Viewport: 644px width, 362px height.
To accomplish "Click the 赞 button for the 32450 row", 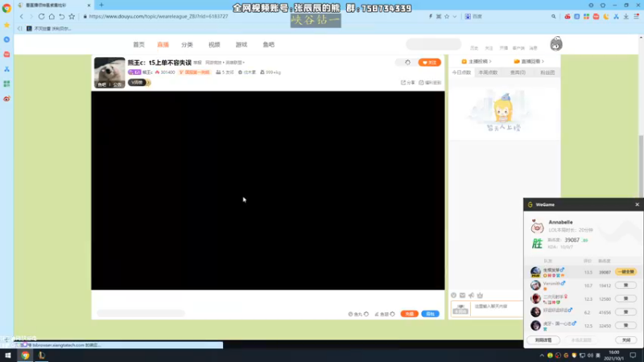I will click(x=625, y=326).
